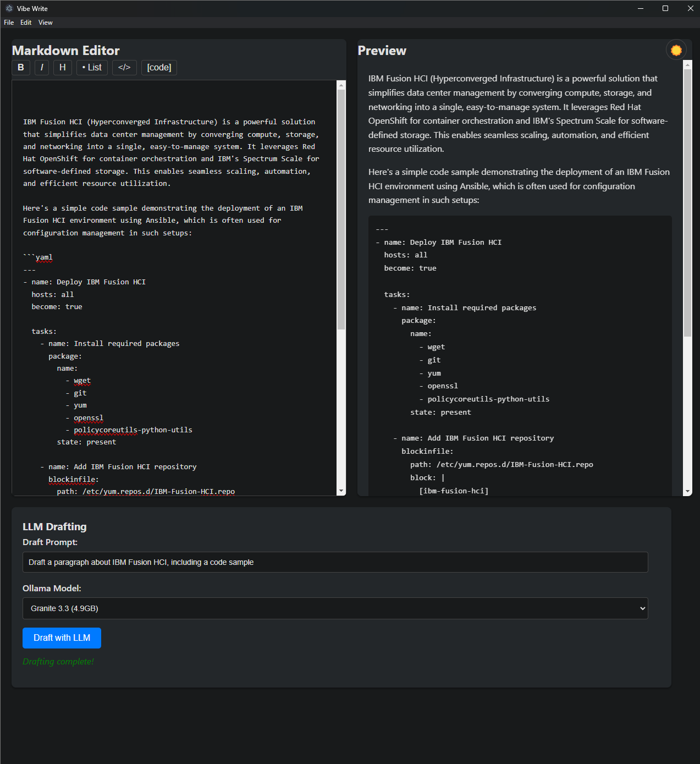Maximize the Vibe Write window
Viewport: 700px width, 764px height.
pyautogui.click(x=665, y=8)
